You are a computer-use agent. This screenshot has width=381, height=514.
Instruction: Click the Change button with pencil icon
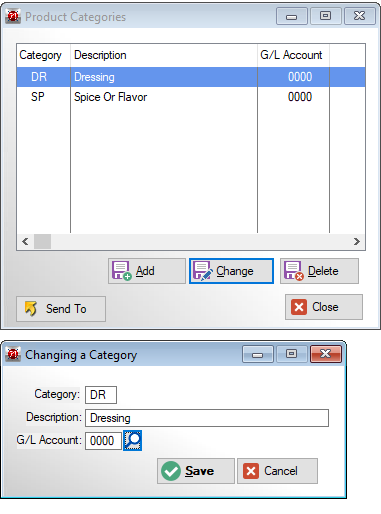(231, 271)
